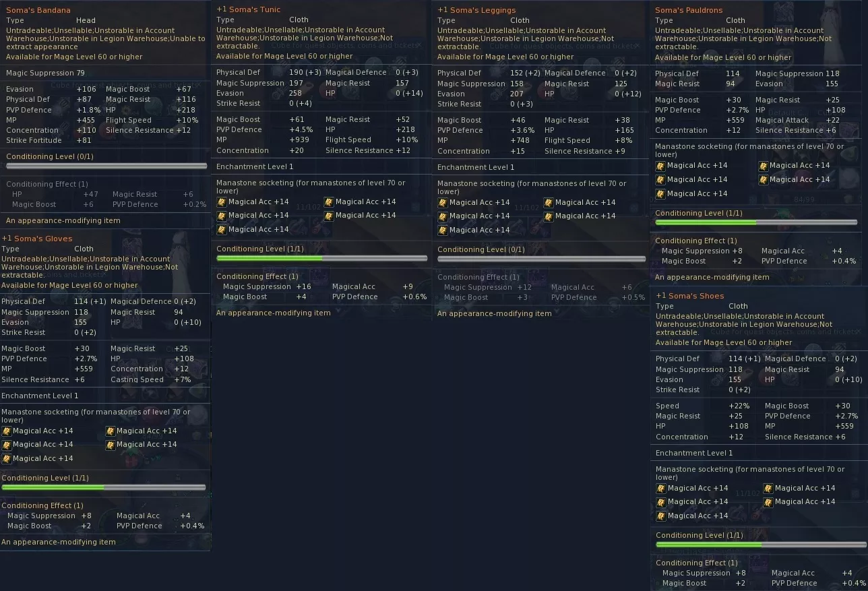Click top-left manastone icon in Soma's Leggings
Image resolution: width=868 pixels, height=591 pixels.
click(443, 202)
